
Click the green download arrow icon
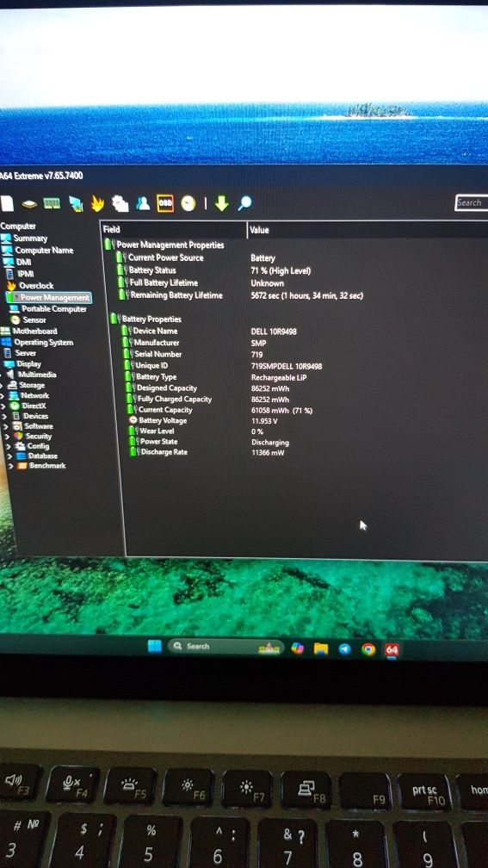tap(221, 203)
